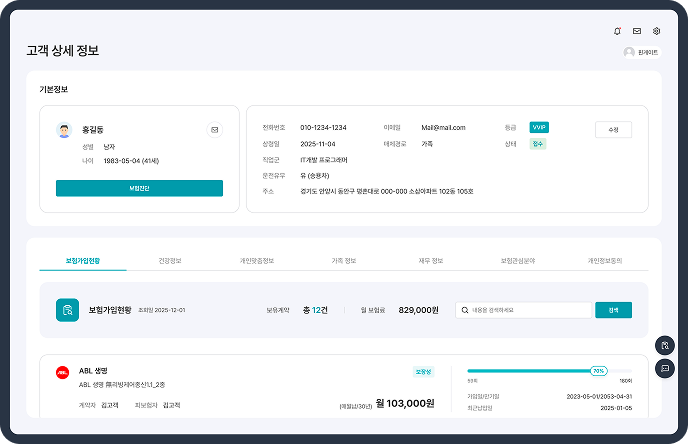Click 홍길동 profile avatar
The image size is (688, 444).
[x=64, y=130]
